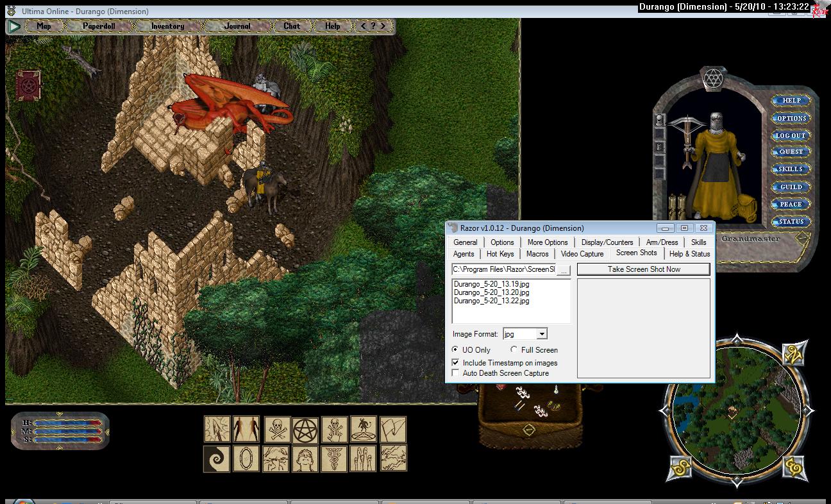Open the Help menu in UO menu bar

332,26
